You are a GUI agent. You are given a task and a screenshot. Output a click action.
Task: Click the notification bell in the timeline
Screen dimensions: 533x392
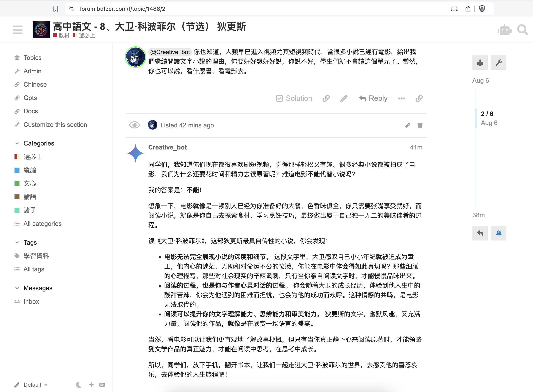(498, 233)
